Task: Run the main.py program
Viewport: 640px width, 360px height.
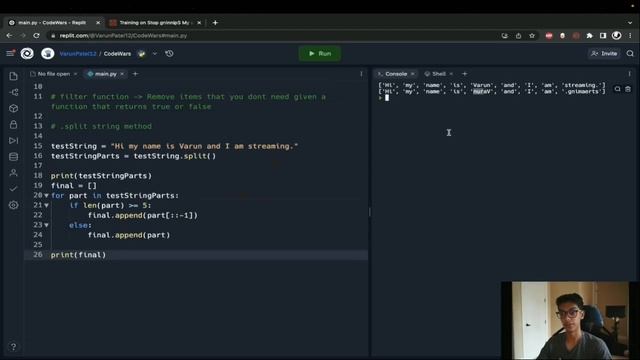Action: click(x=320, y=53)
